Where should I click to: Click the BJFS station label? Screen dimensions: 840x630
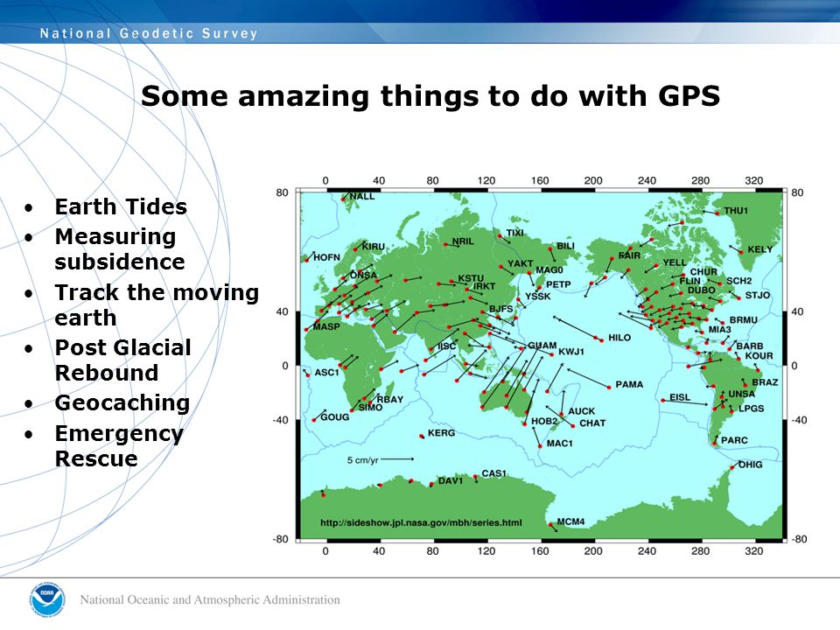(x=500, y=309)
